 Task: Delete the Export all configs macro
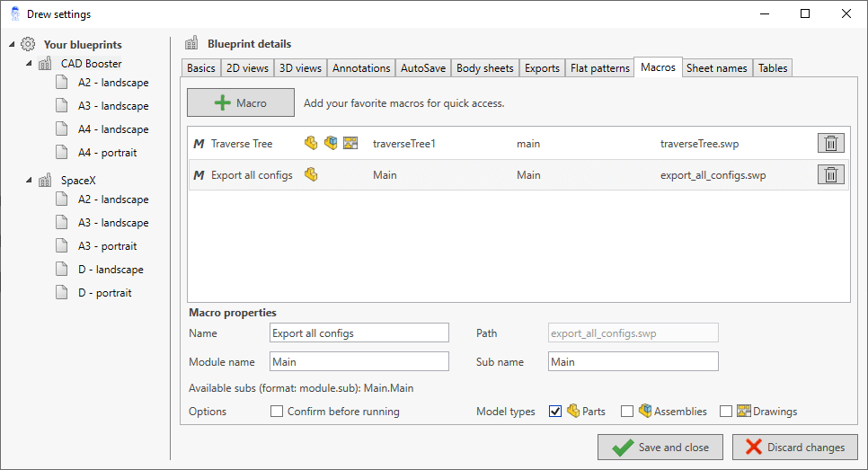(830, 174)
